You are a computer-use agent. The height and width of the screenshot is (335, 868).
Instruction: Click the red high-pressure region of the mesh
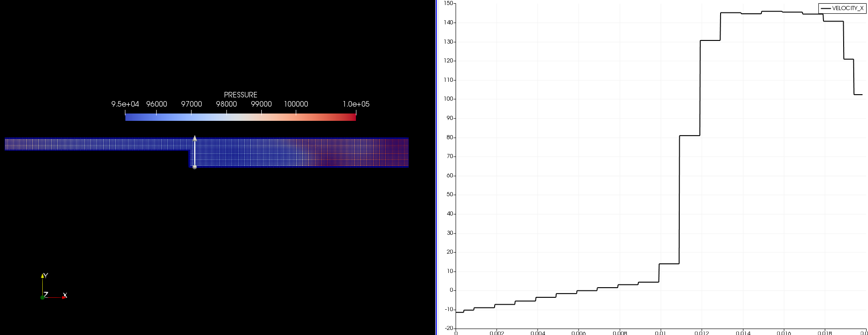(x=386, y=152)
